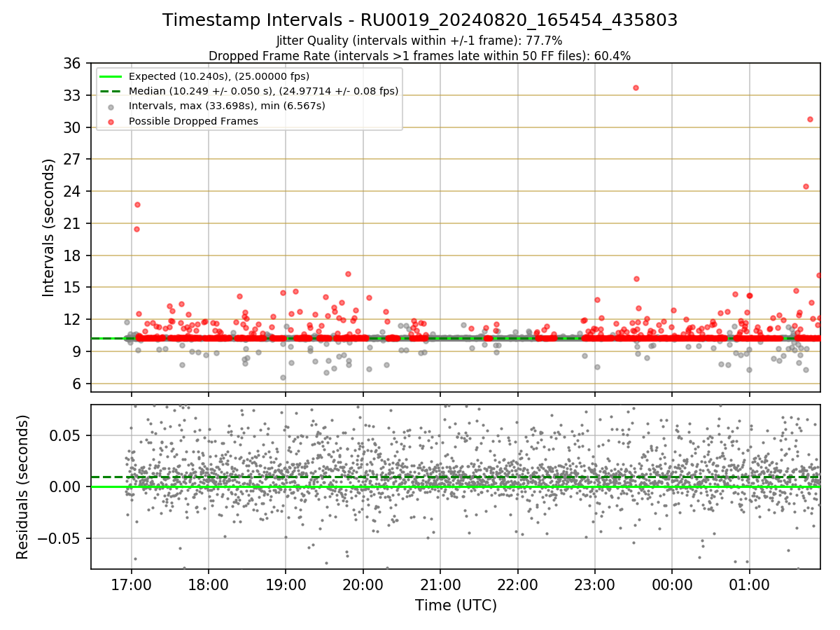
Task: Click the '23:00' x-axis tick label
Action: pyautogui.click(x=595, y=583)
